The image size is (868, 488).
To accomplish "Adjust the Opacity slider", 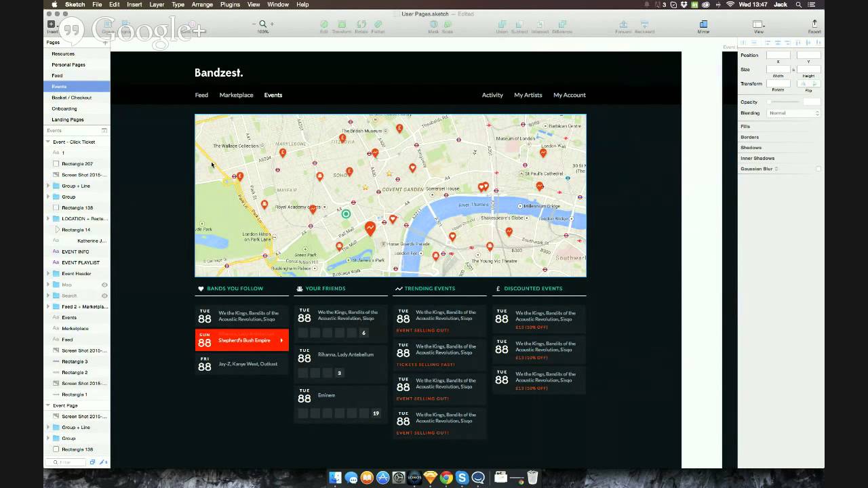I will (784, 102).
